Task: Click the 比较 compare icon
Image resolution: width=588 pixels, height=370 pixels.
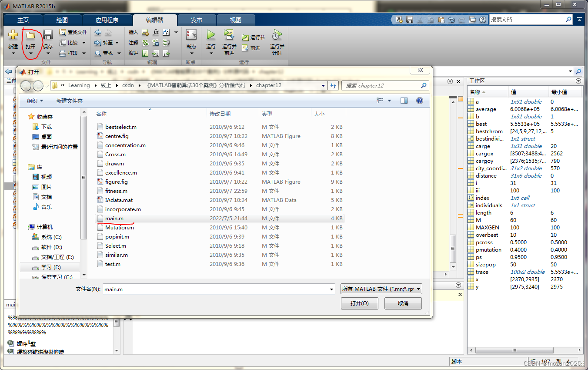Action: (63, 43)
